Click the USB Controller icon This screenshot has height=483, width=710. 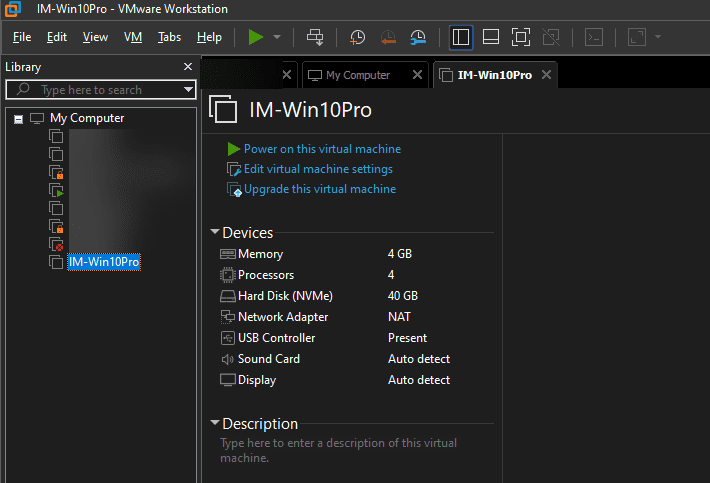227,338
